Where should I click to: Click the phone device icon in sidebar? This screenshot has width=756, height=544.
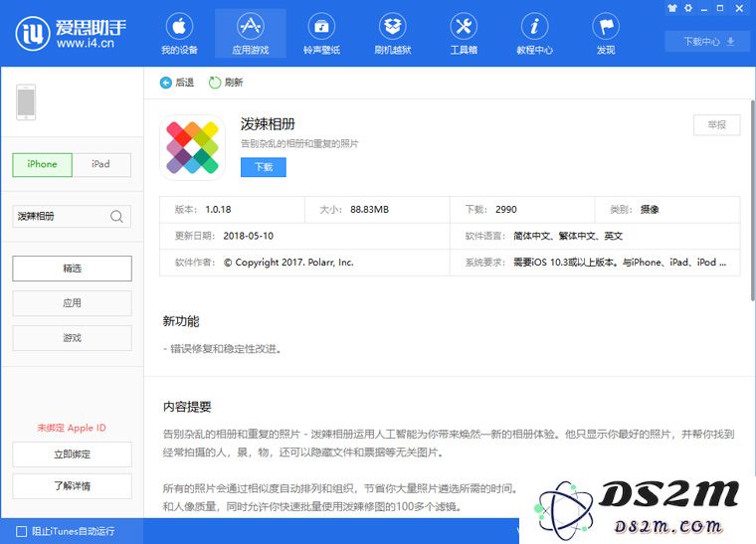pyautogui.click(x=26, y=102)
